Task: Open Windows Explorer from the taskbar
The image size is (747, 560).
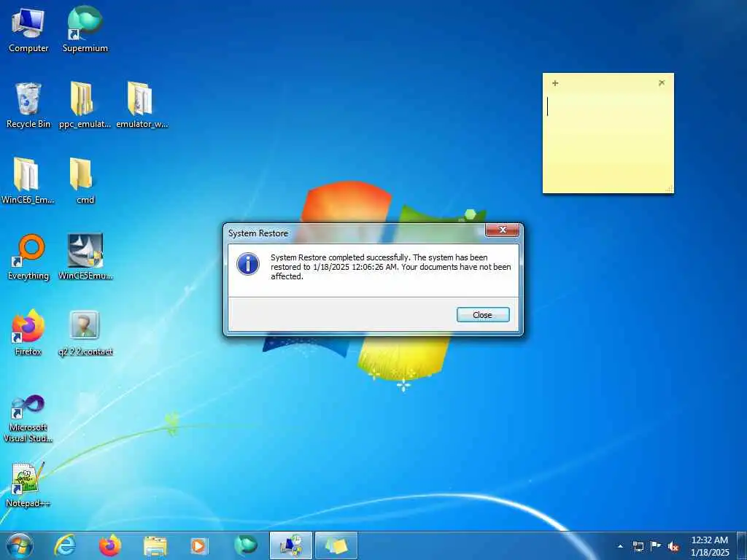Action: click(x=155, y=546)
